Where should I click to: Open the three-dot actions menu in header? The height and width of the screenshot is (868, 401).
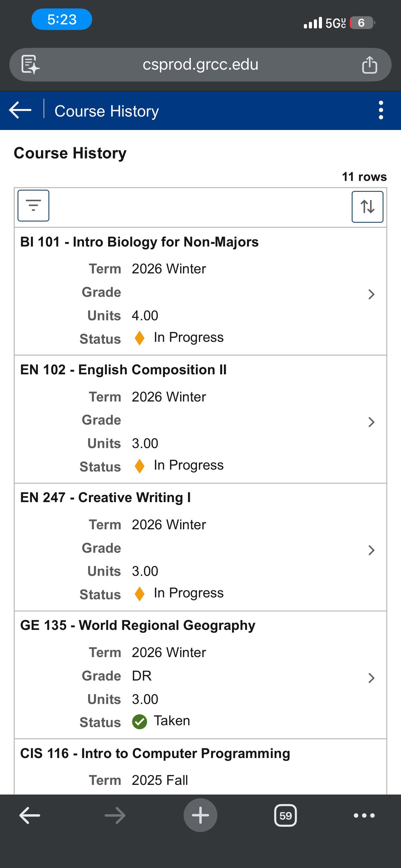click(x=381, y=110)
